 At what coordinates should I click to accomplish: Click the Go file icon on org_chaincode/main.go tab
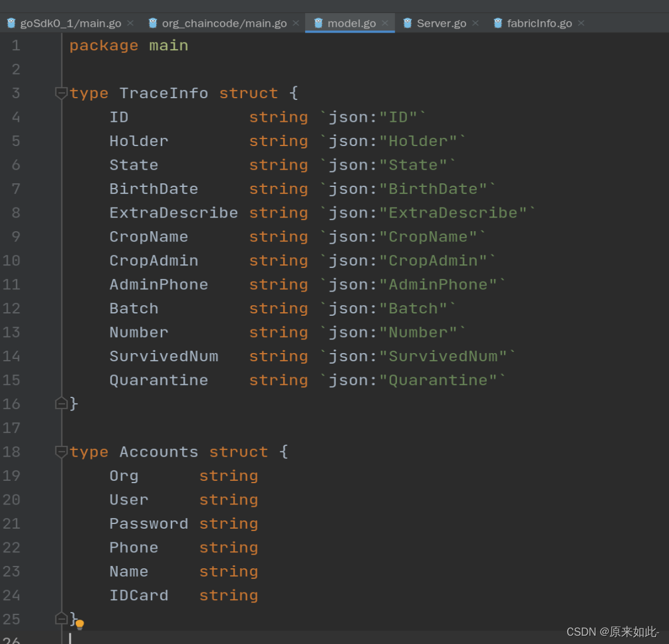point(153,23)
